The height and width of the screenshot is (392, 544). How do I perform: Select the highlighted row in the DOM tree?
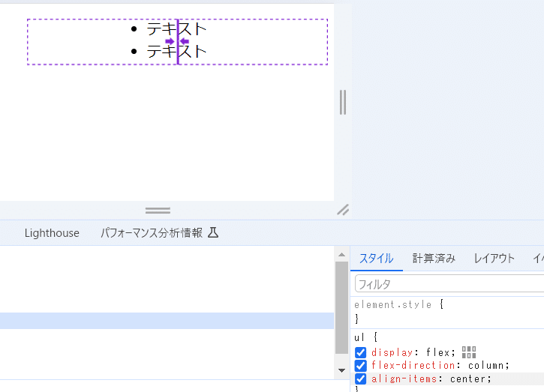pos(167,321)
